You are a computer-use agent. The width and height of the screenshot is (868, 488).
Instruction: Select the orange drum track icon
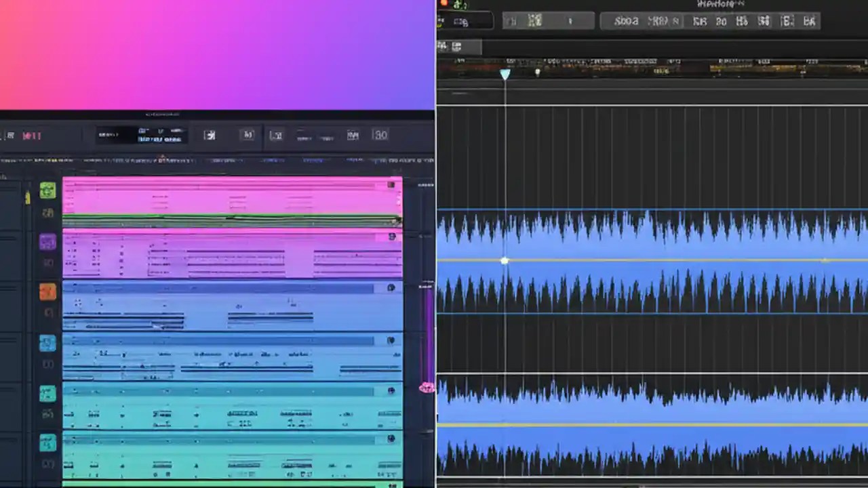(47, 291)
